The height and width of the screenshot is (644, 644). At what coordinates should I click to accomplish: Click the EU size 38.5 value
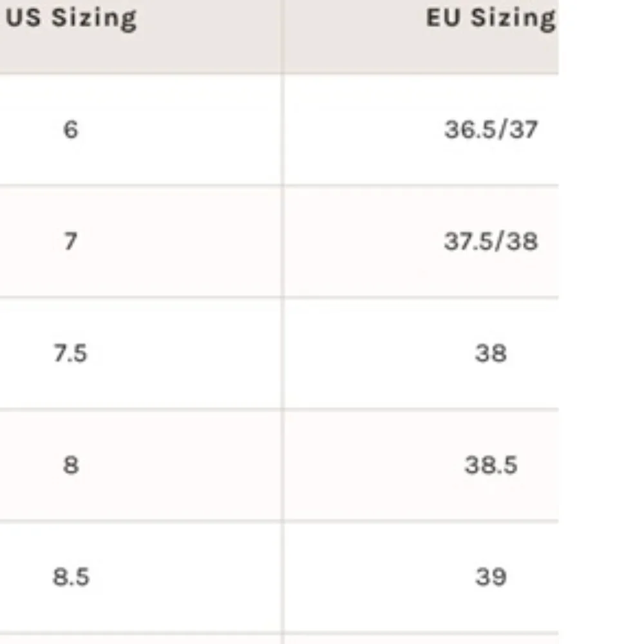pos(491,465)
